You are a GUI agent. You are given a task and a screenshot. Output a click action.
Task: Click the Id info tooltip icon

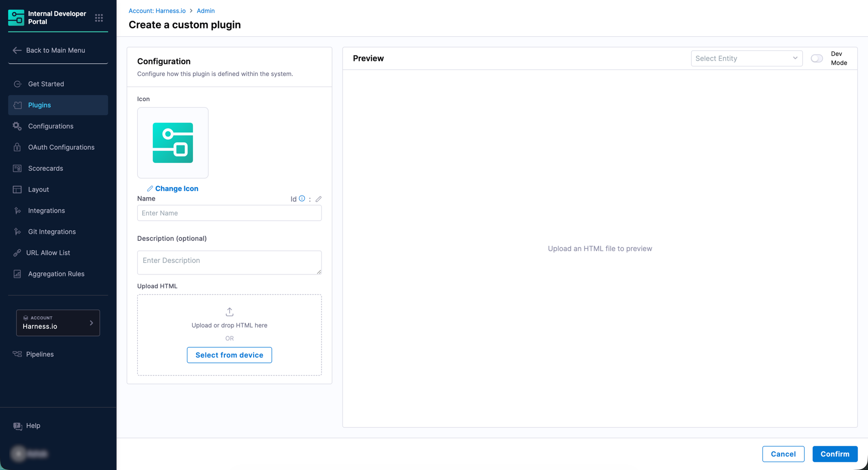(x=302, y=199)
